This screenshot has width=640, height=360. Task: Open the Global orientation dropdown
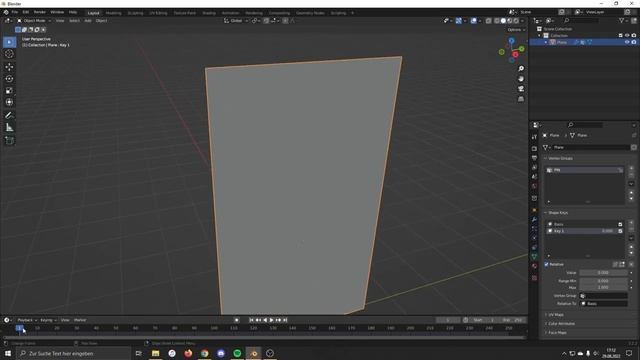[x=236, y=21]
